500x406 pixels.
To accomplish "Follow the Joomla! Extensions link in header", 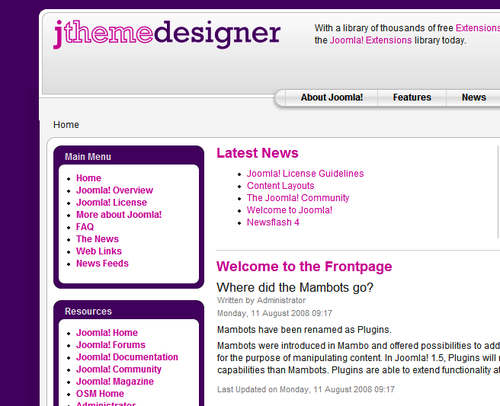I will [x=371, y=40].
